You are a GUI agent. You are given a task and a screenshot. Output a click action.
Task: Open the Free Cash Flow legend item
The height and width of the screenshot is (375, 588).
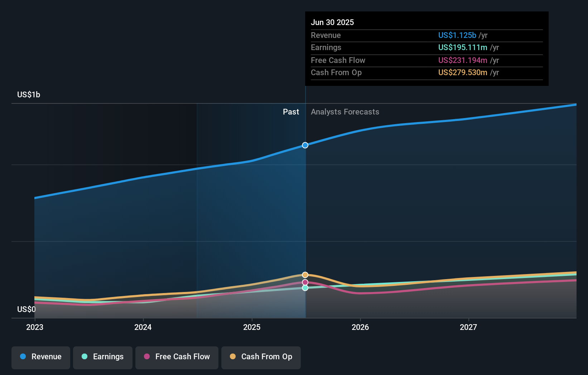point(177,357)
